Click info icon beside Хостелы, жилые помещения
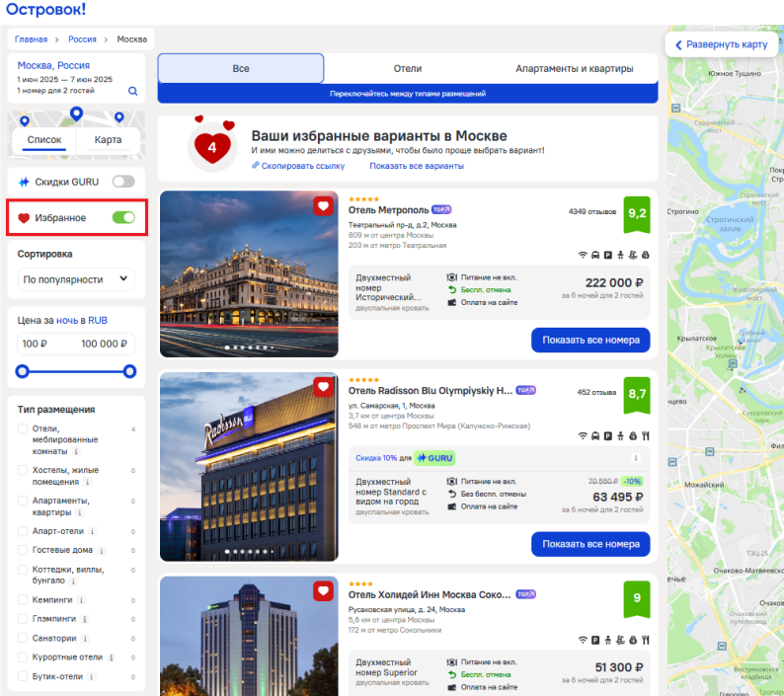784x696 pixels. coord(87,482)
